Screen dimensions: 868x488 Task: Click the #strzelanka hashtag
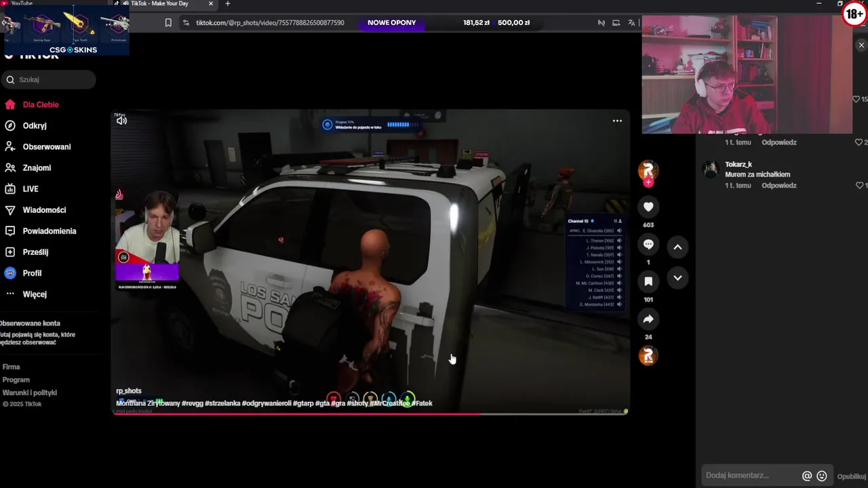click(222, 403)
